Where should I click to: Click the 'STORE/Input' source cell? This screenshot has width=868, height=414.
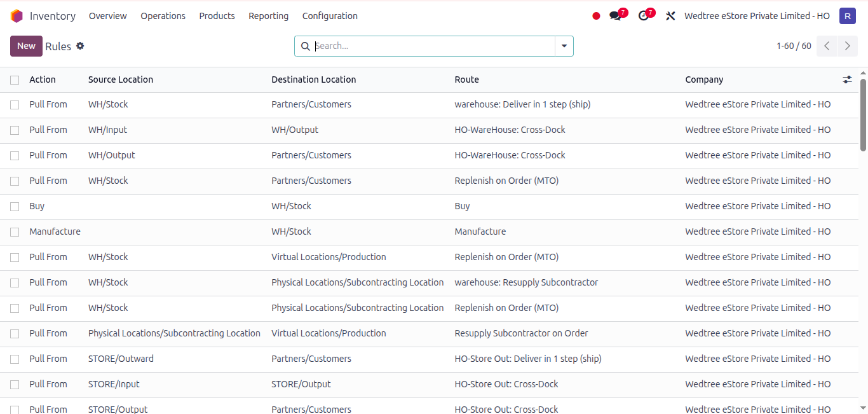click(114, 384)
